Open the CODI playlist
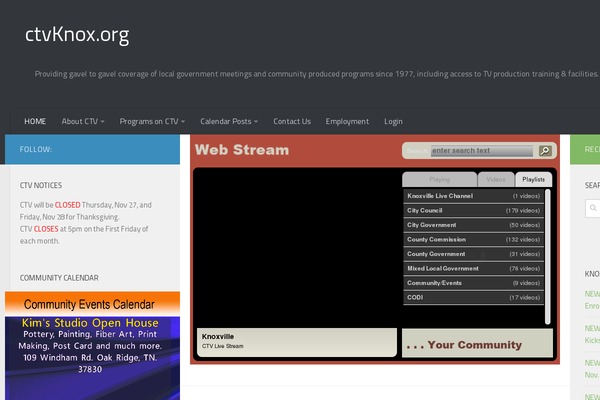This screenshot has height=400, width=600. pyautogui.click(x=473, y=298)
